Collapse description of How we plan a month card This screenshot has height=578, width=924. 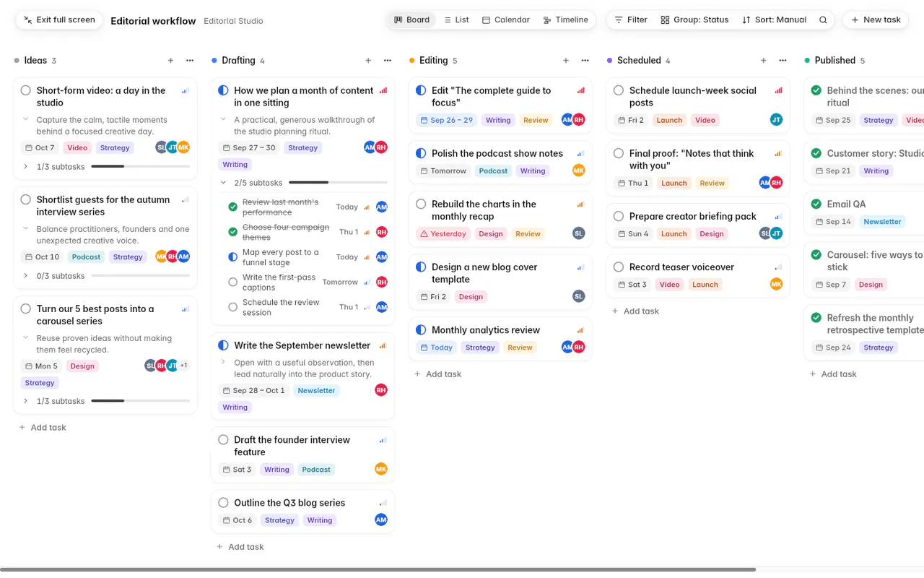(x=224, y=119)
